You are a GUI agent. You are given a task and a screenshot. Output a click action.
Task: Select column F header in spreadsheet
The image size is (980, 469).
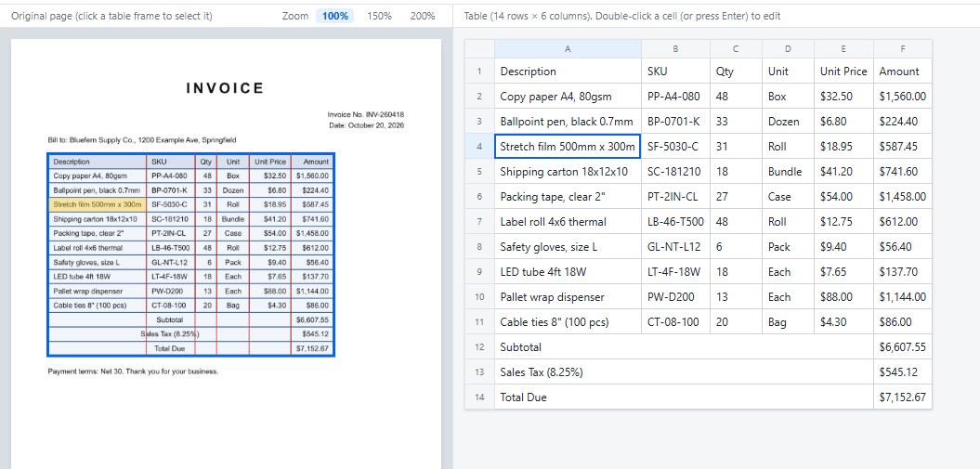pos(903,48)
